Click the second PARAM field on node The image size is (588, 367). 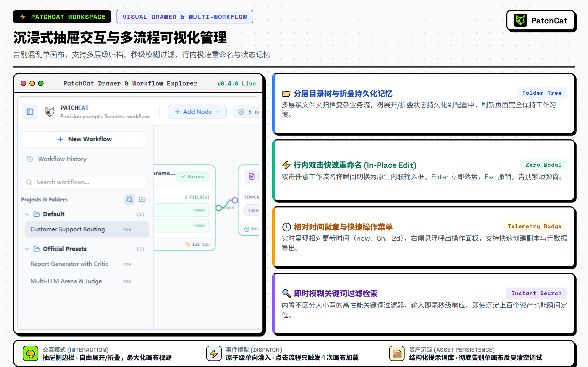[x=182, y=226]
